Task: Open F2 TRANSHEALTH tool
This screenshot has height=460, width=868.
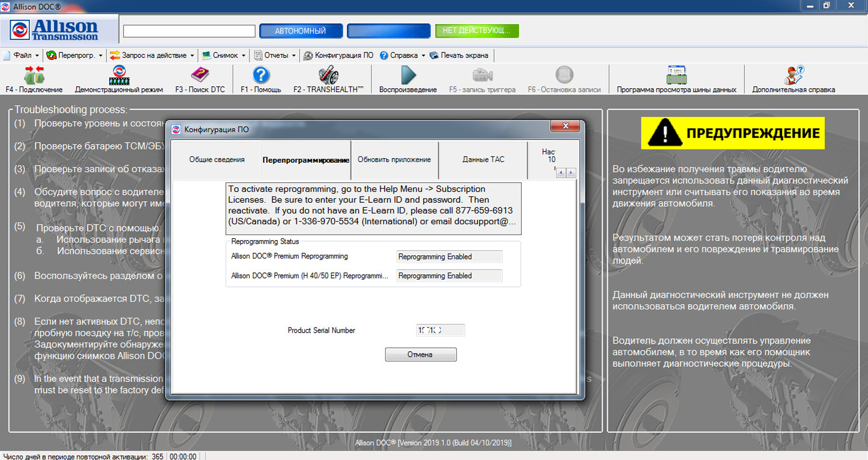Action: coord(328,78)
